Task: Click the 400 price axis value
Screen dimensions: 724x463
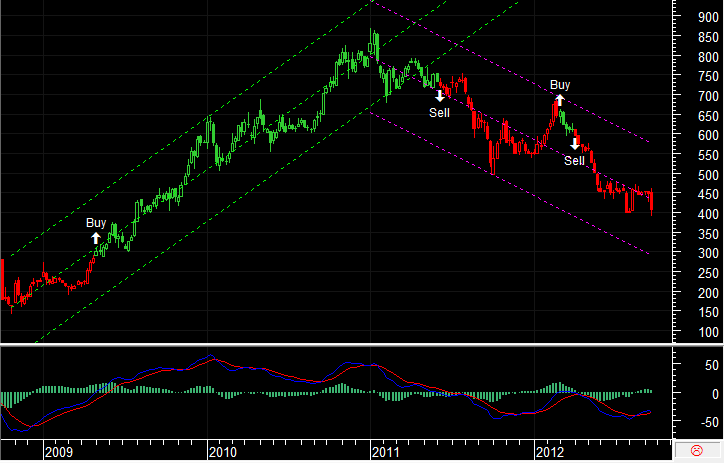Action: [x=708, y=215]
